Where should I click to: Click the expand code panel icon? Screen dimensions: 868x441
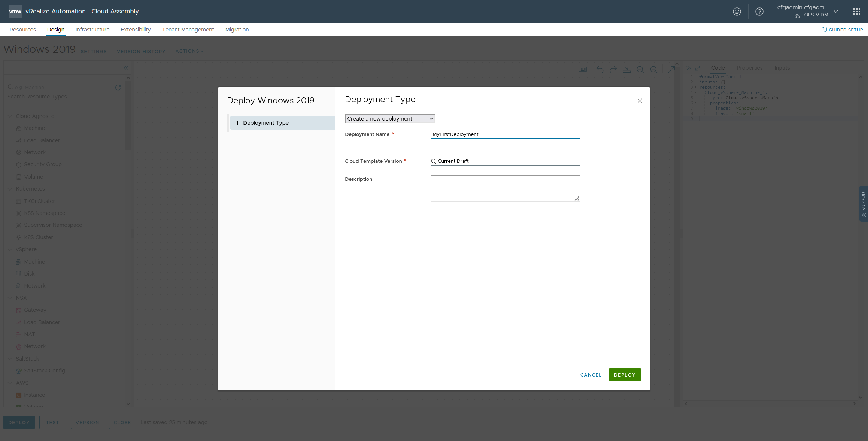pos(698,68)
